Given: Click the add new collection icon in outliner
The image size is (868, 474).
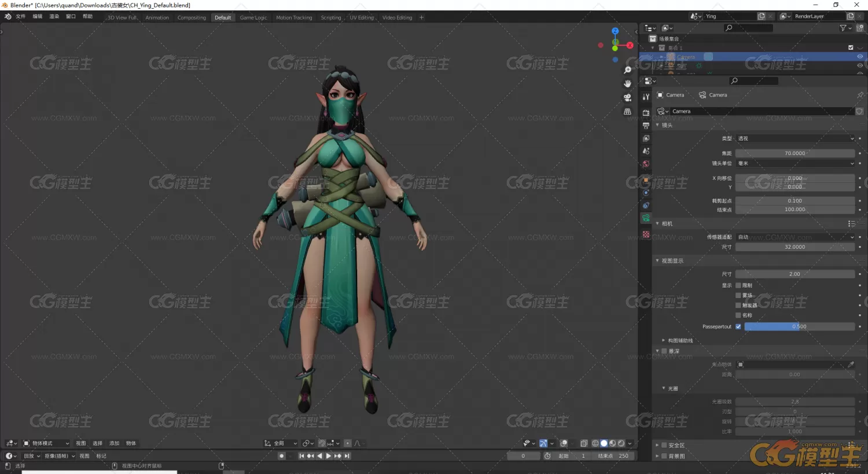Looking at the screenshot, I should click(x=860, y=28).
